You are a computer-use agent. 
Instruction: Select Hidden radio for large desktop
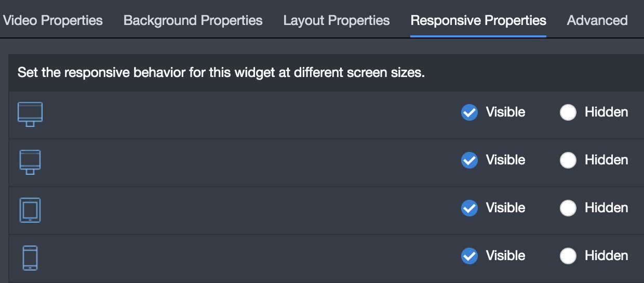click(568, 112)
